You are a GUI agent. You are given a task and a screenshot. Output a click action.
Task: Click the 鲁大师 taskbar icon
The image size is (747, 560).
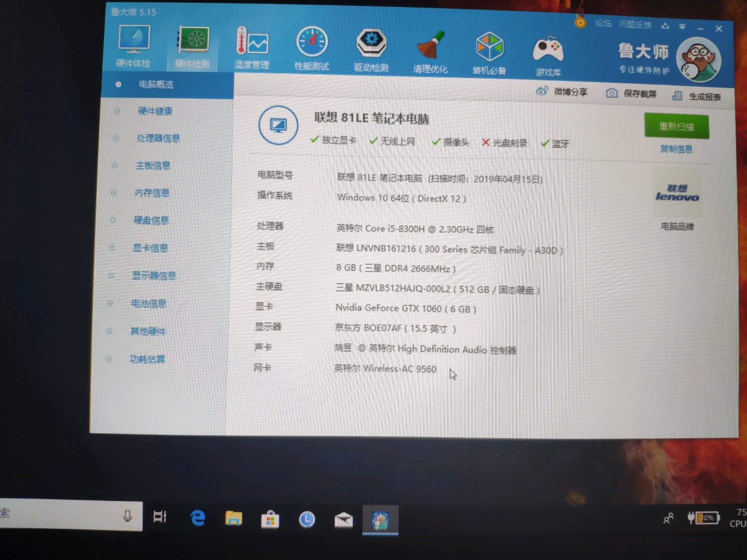[380, 521]
